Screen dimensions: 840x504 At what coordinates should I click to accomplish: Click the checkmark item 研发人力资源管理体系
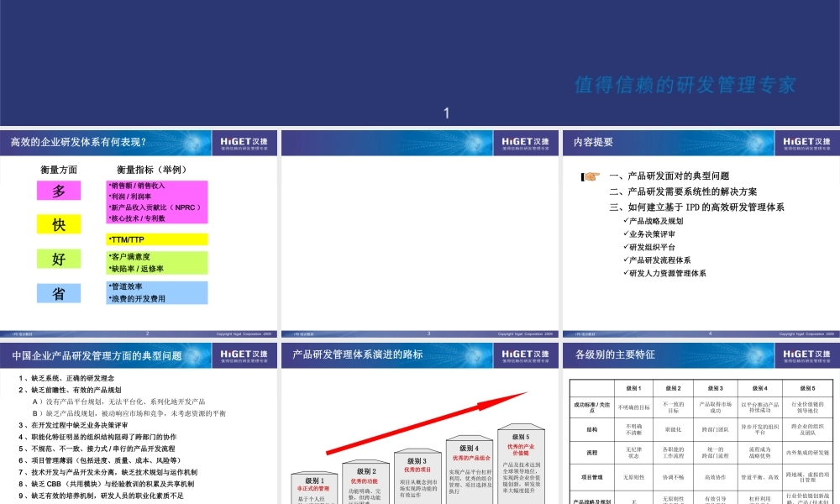[x=664, y=273]
